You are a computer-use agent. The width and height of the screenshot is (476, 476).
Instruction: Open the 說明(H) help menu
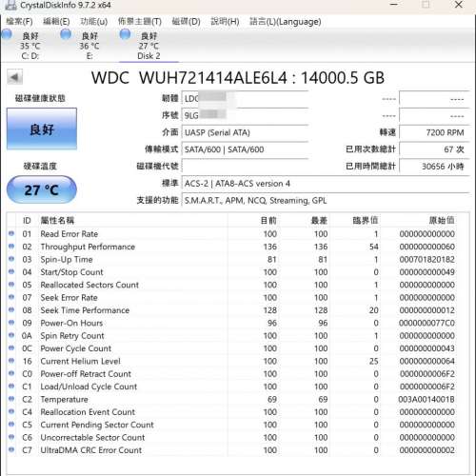coord(225,22)
